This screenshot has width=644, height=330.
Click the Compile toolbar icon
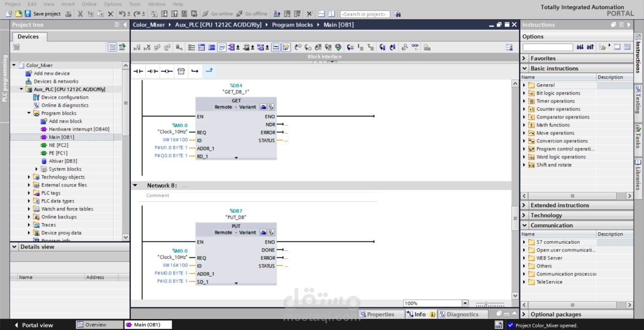[154, 14]
